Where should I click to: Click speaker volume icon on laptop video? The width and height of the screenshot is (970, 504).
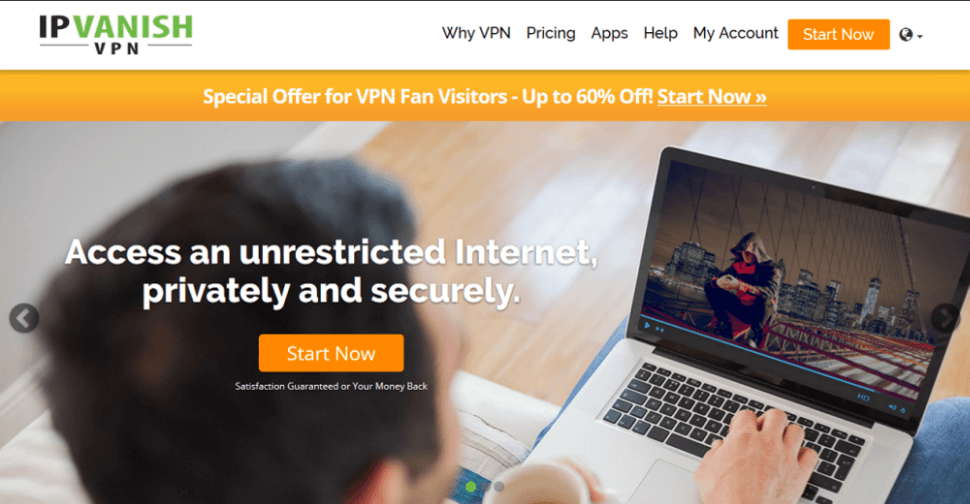pos(892,407)
